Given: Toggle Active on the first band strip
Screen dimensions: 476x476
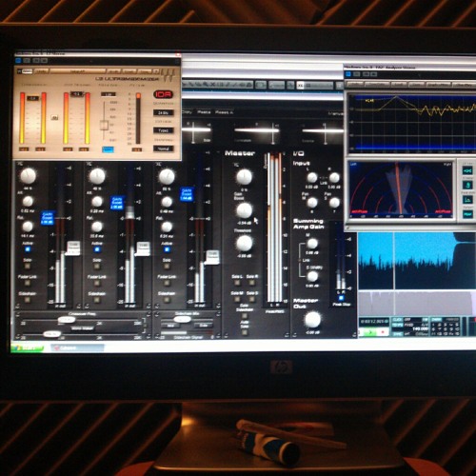Looking at the screenshot, I should pyautogui.click(x=28, y=249).
